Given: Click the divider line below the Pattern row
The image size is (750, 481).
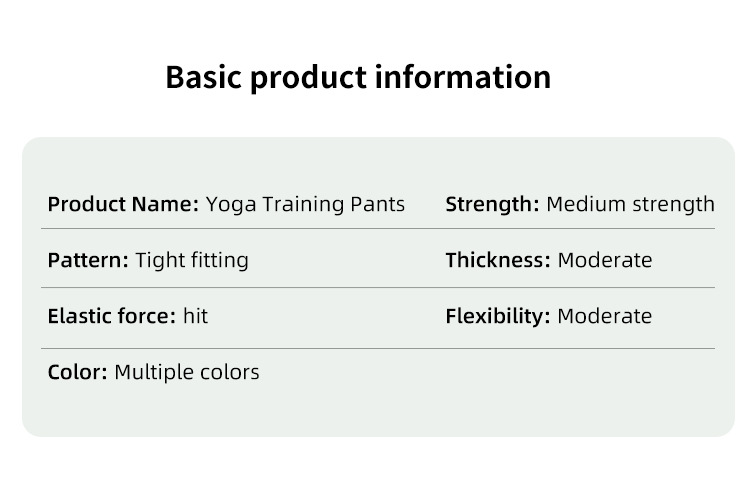Looking at the screenshot, I should pyautogui.click(x=378, y=288).
